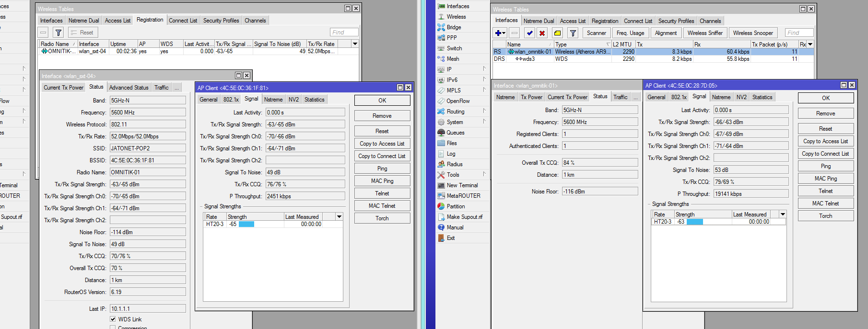Open Signal Strengths column dropdown in AP Client 4C:5E:0C:28:7D:05
This screenshot has height=329, width=868.
[783, 215]
